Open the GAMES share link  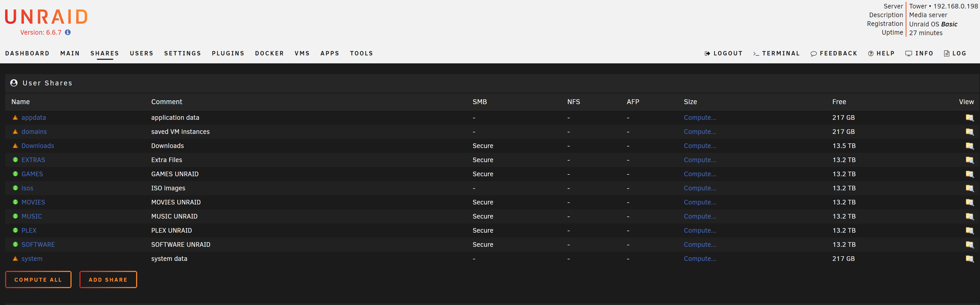coord(32,174)
